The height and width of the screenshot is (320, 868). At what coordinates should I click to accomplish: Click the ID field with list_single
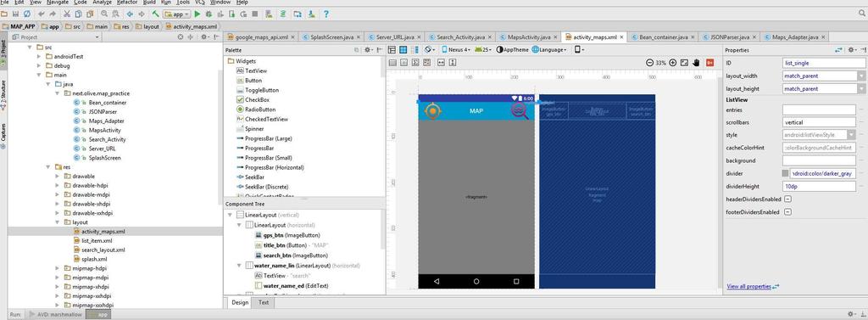coord(824,63)
